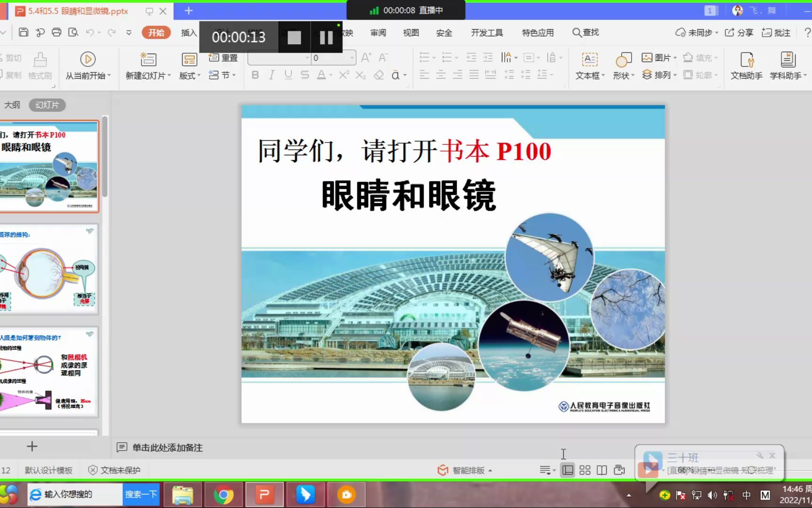
Task: Click the Save icon in quick access toolbar
Action: click(23, 32)
